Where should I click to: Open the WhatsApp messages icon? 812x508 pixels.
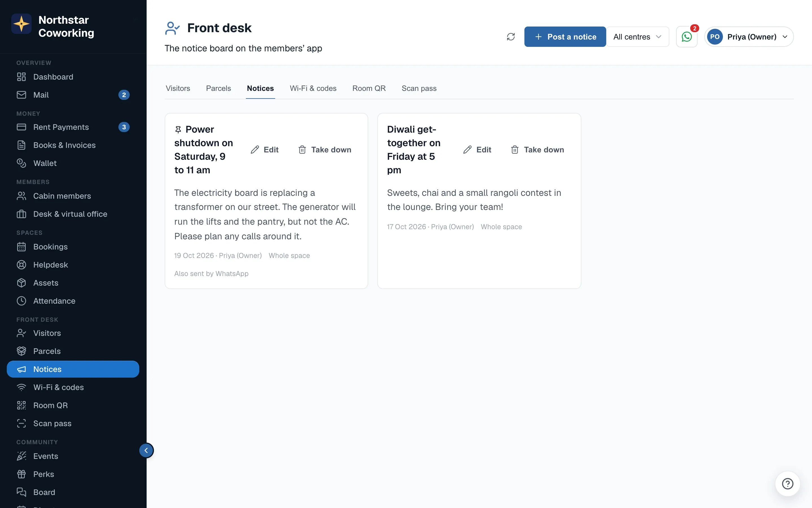coord(687,37)
